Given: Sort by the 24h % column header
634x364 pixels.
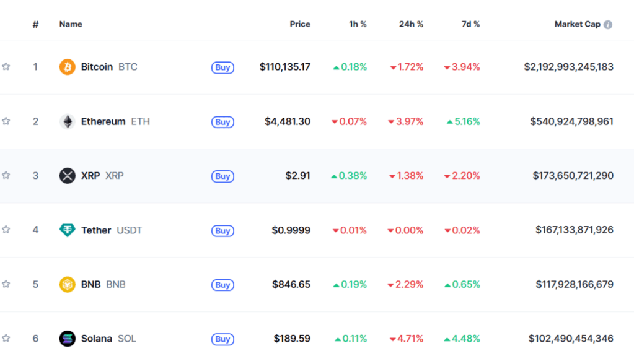Looking at the screenshot, I should click(x=411, y=24).
